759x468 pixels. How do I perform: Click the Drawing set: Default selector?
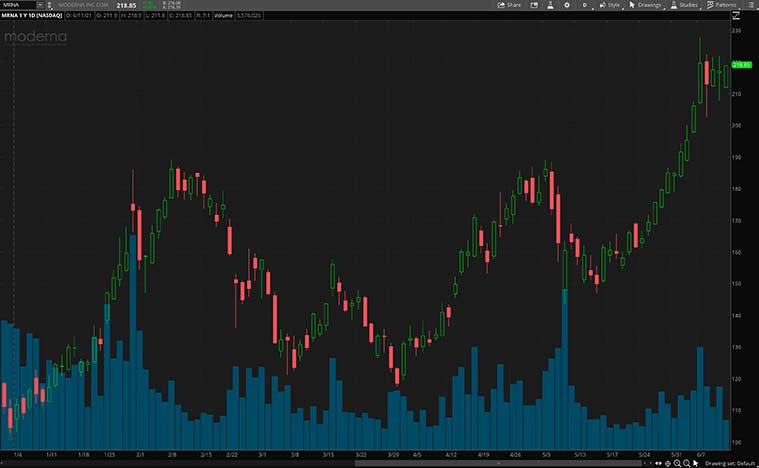[x=731, y=464]
